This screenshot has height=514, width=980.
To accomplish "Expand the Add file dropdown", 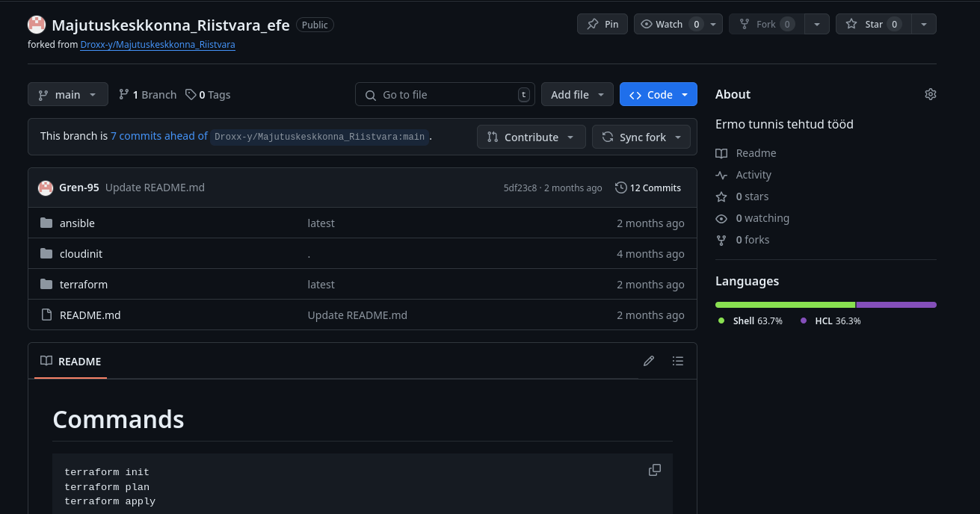I will coord(577,94).
